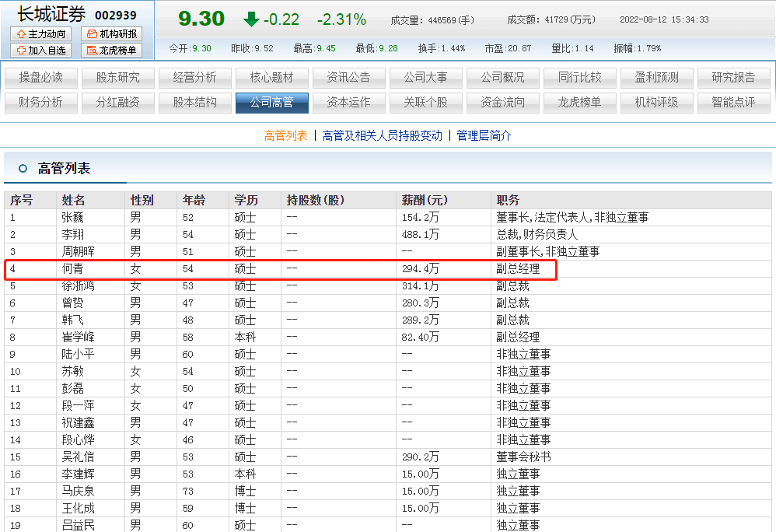Click the 姓名 column header
Image resolution: width=776 pixels, height=532 pixels.
tap(73, 200)
